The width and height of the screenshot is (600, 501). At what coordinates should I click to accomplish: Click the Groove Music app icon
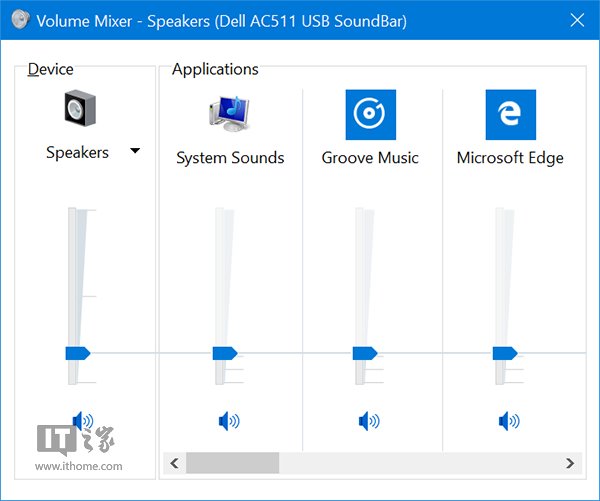[x=370, y=114]
